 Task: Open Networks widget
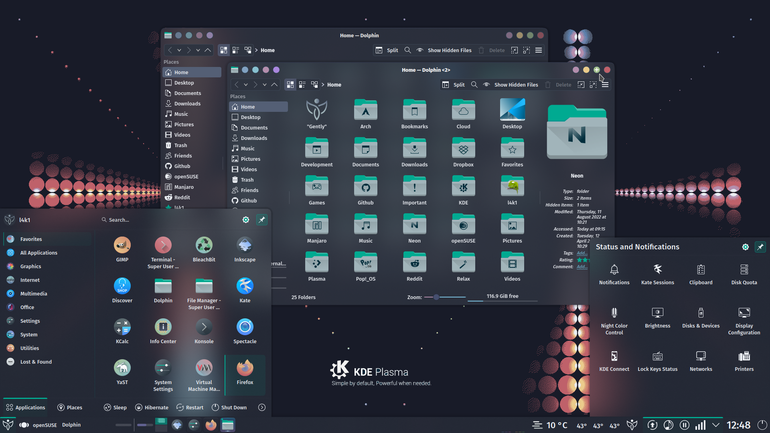tap(700, 361)
